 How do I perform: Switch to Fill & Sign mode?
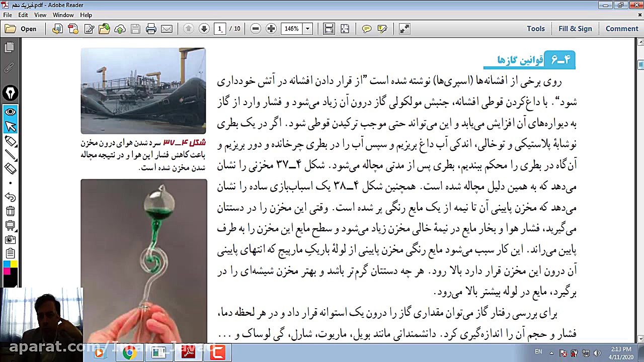pyautogui.click(x=575, y=29)
